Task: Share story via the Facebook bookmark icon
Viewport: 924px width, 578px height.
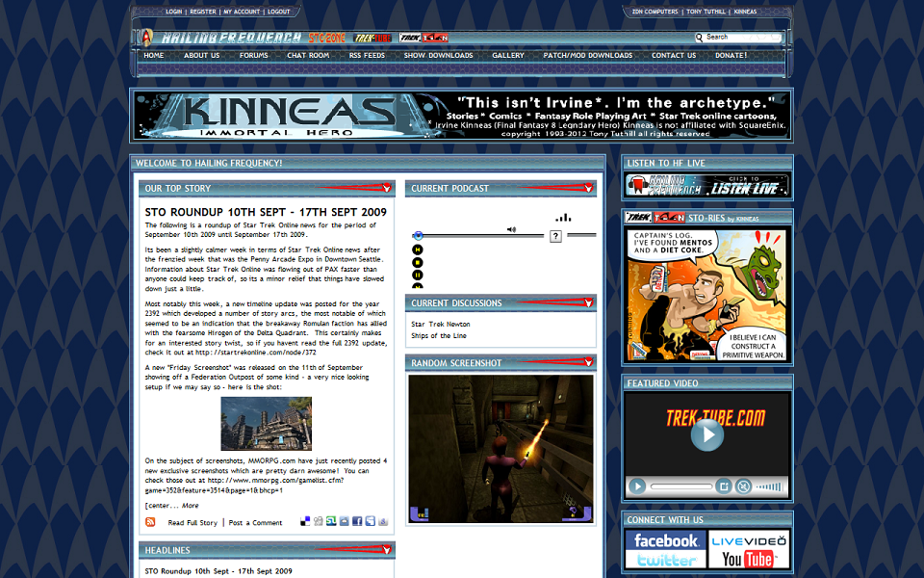Action: (x=357, y=521)
